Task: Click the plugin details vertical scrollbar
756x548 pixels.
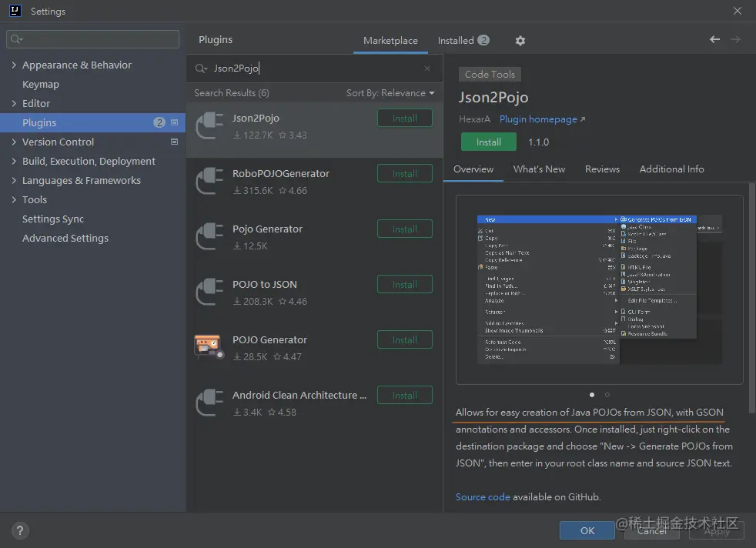Action: click(752, 298)
